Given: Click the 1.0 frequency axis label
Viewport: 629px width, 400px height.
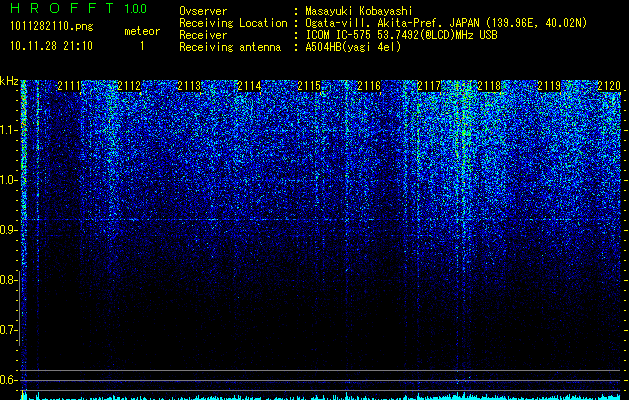Looking at the screenshot, I should click(x=8, y=180).
